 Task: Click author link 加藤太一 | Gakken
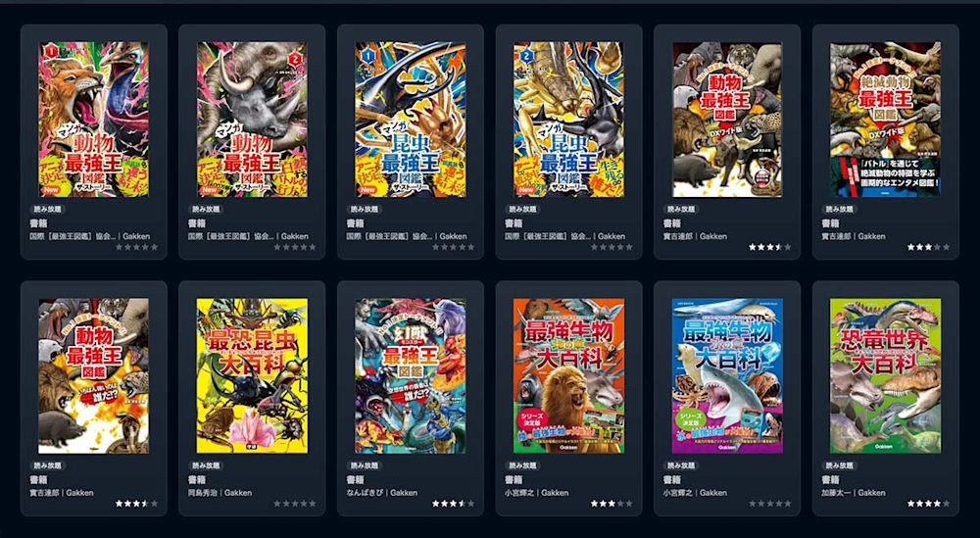854,492
